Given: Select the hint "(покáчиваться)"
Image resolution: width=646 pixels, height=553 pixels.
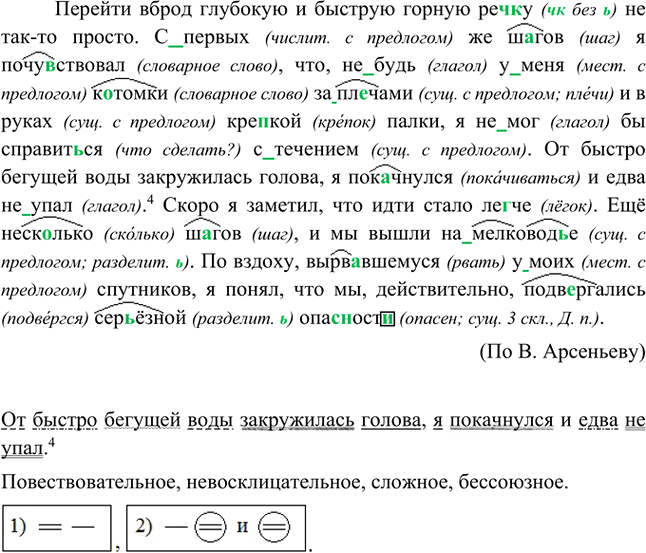Looking at the screenshot, I should pos(520,178).
